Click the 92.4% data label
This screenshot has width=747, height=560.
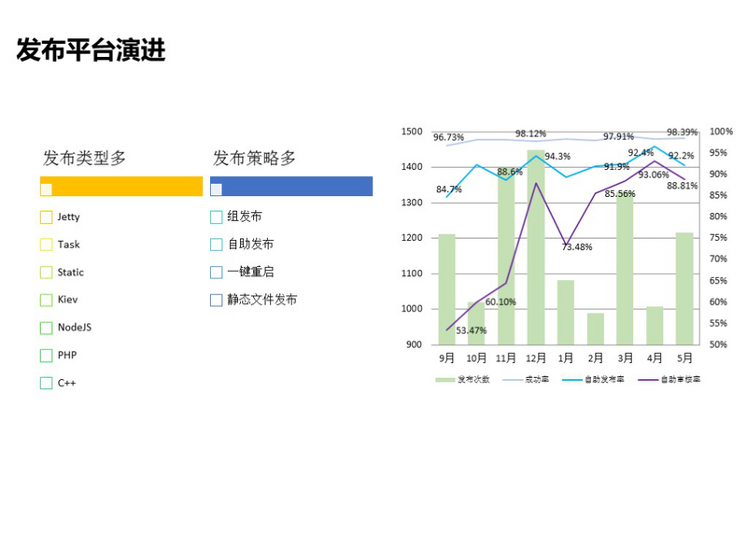[641, 153]
